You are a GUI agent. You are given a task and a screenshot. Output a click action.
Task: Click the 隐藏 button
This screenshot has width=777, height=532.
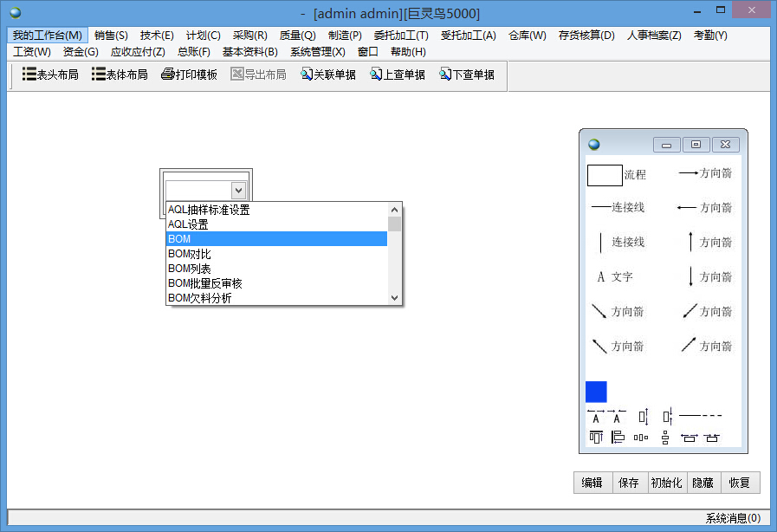[x=703, y=483]
